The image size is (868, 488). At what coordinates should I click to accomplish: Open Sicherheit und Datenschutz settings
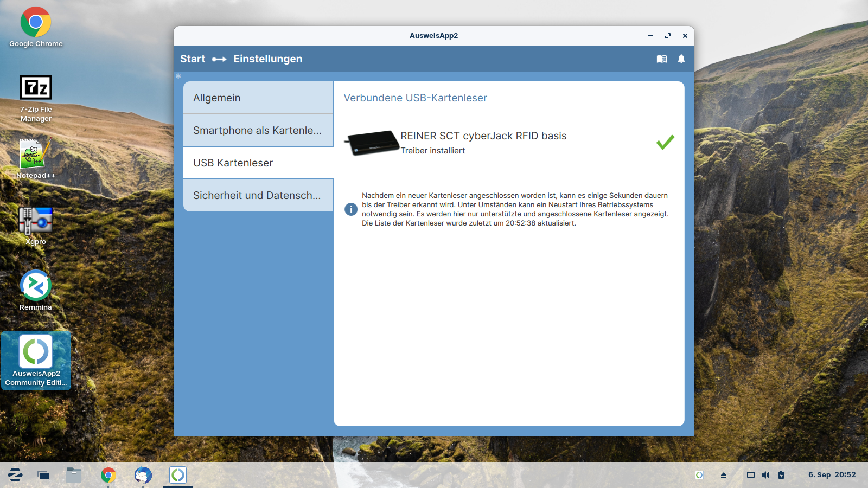(x=258, y=195)
